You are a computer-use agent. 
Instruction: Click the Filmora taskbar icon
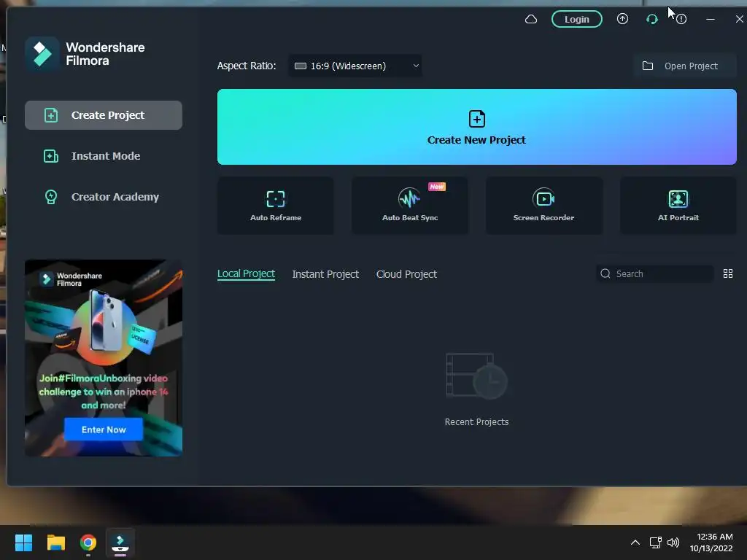pyautogui.click(x=120, y=542)
